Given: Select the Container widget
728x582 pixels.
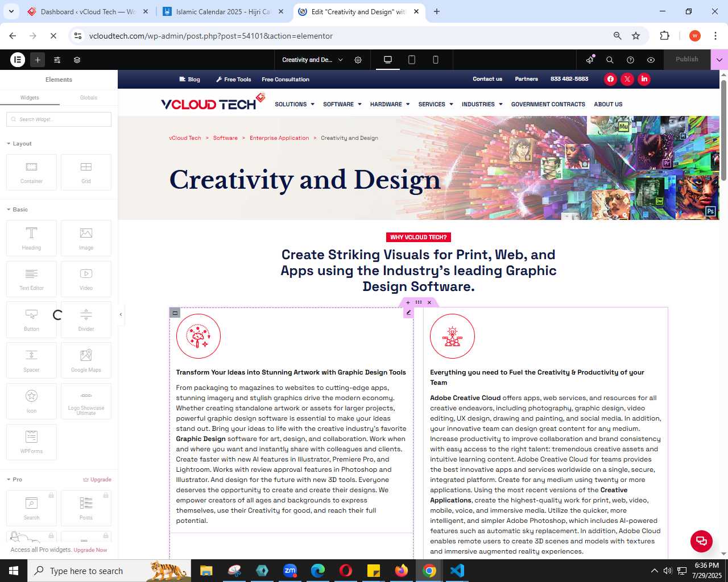Looking at the screenshot, I should (x=31, y=172).
